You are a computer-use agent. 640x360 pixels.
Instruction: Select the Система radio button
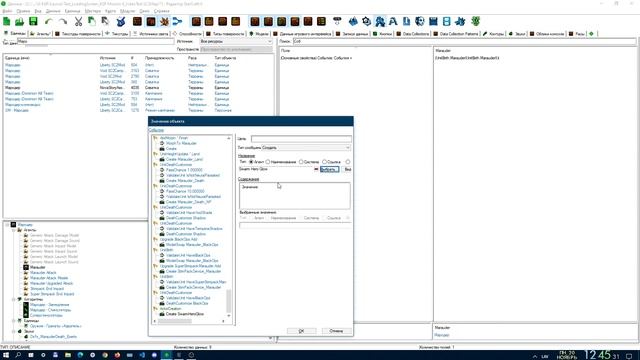coord(301,162)
